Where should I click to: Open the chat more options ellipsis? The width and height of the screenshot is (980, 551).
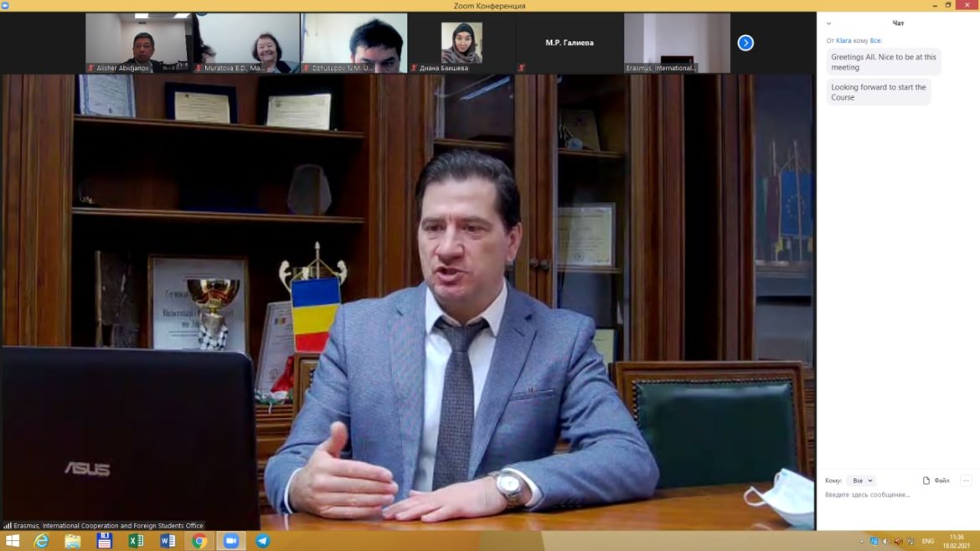pyautogui.click(x=966, y=481)
